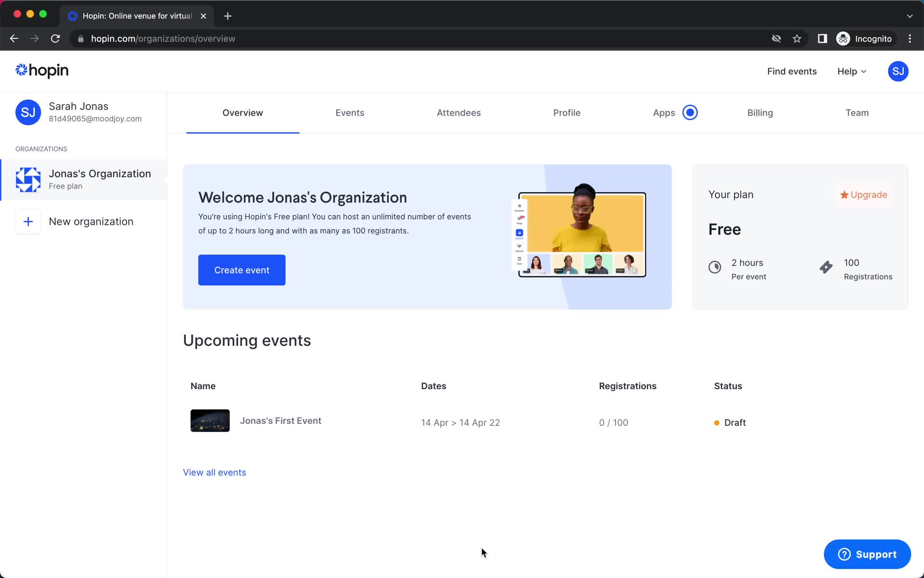This screenshot has width=924, height=578.
Task: Click the '0 / 100' registrations value
Action: click(x=614, y=422)
